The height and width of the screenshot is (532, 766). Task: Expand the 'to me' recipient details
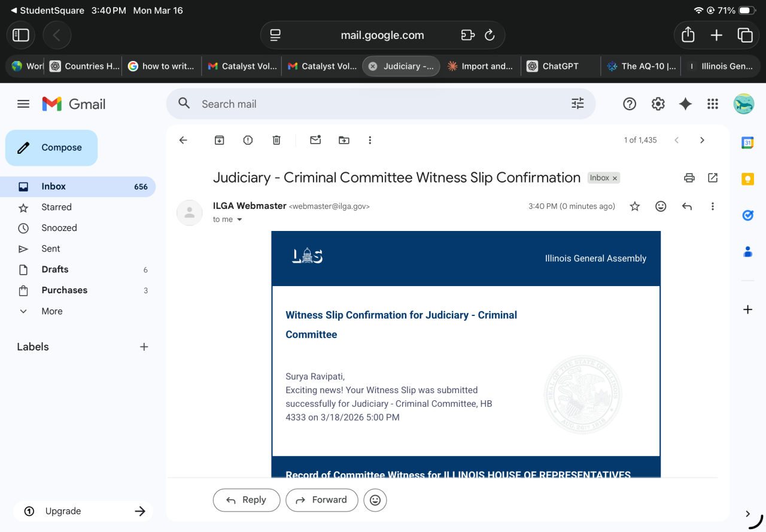pyautogui.click(x=239, y=220)
